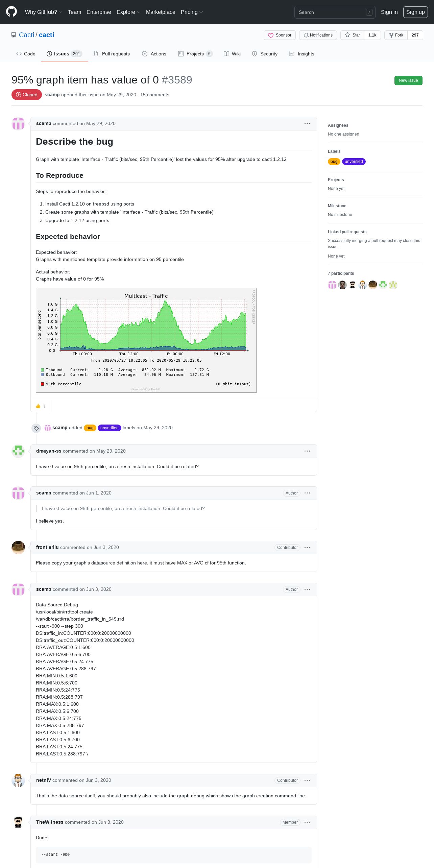
Task: Click second participant avatar in sidebar
Action: tap(342, 285)
